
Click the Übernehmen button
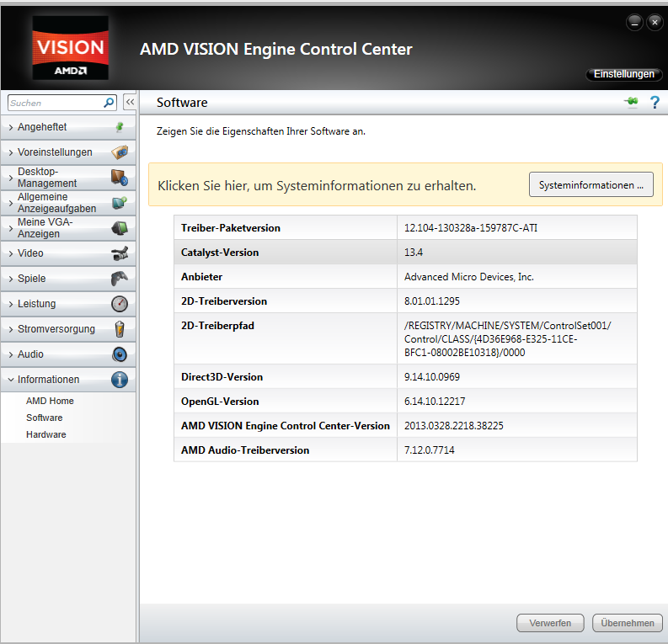coord(627,623)
